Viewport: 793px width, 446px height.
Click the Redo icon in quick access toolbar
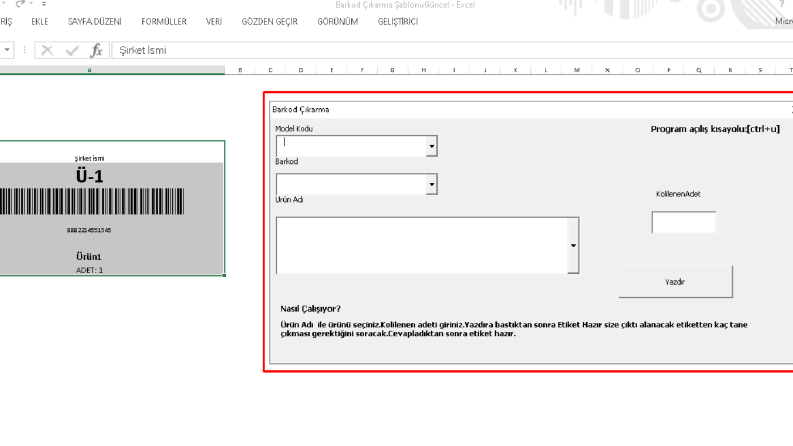point(20,4)
